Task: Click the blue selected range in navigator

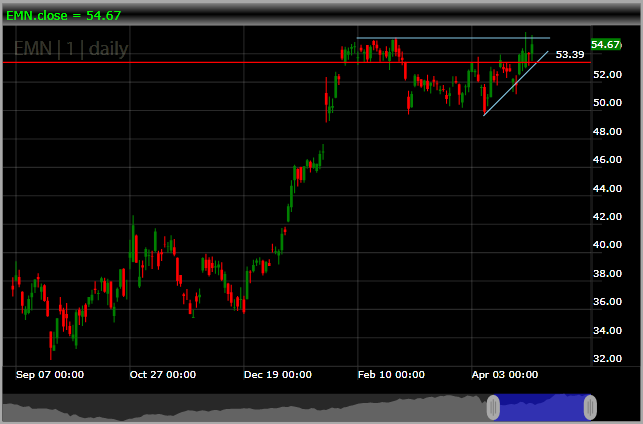Action: [542, 407]
